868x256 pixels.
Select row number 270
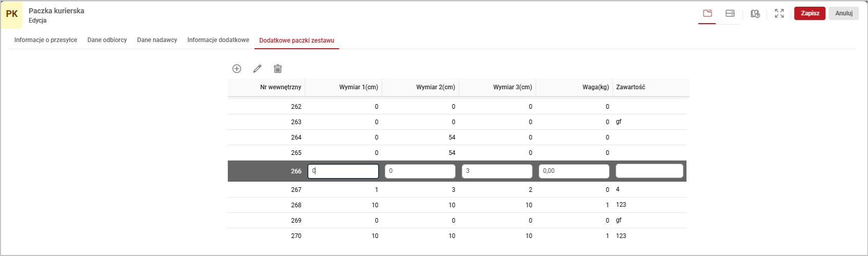(x=296, y=236)
